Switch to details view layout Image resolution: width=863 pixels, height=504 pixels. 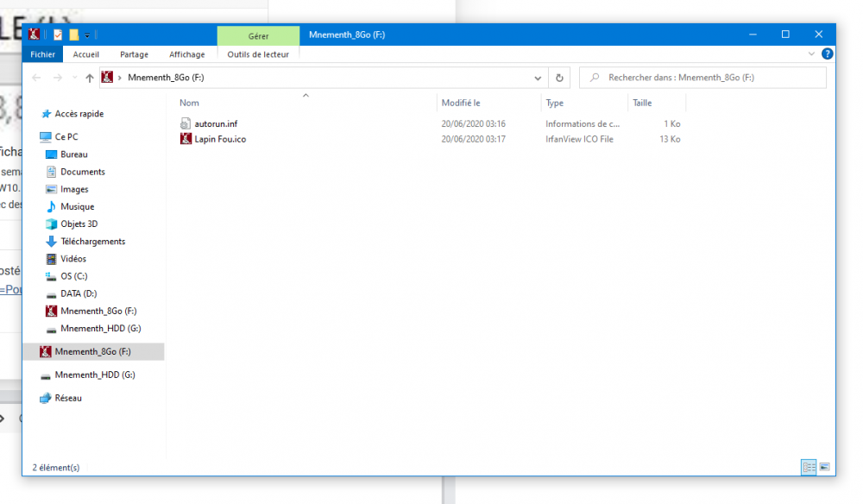809,467
